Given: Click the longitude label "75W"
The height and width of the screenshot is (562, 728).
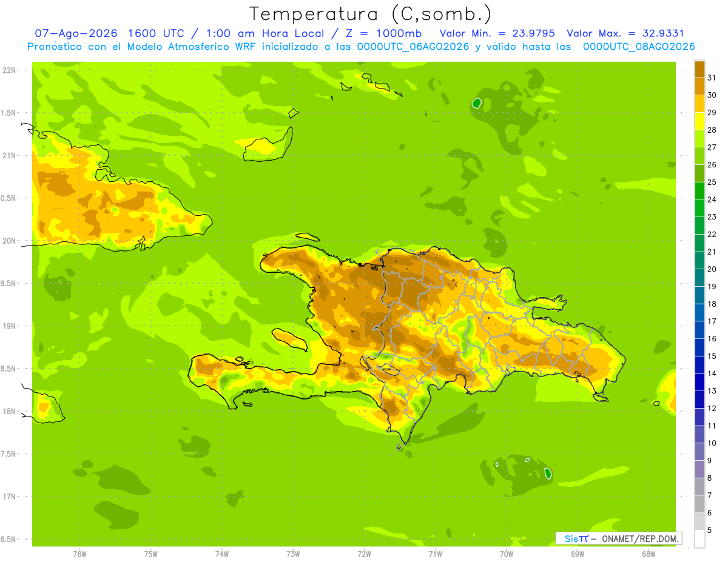Looking at the screenshot, I should pos(151,554).
